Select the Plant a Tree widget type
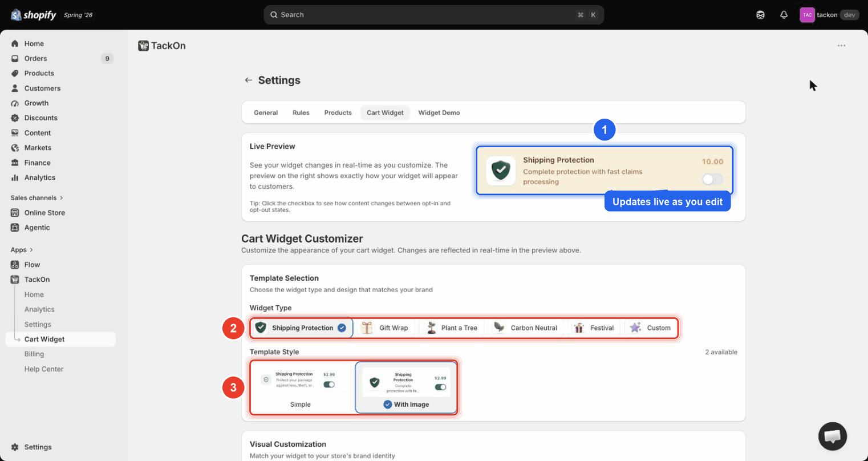This screenshot has width=868, height=461. click(x=452, y=328)
